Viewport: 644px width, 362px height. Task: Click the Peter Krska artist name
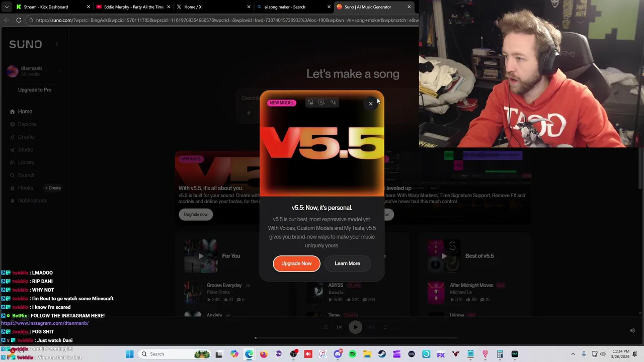click(x=218, y=293)
